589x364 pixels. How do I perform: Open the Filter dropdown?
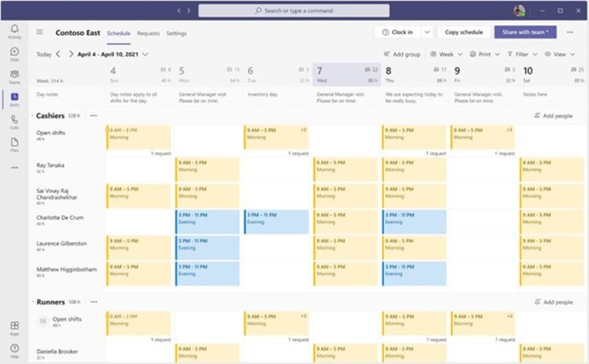coord(522,54)
